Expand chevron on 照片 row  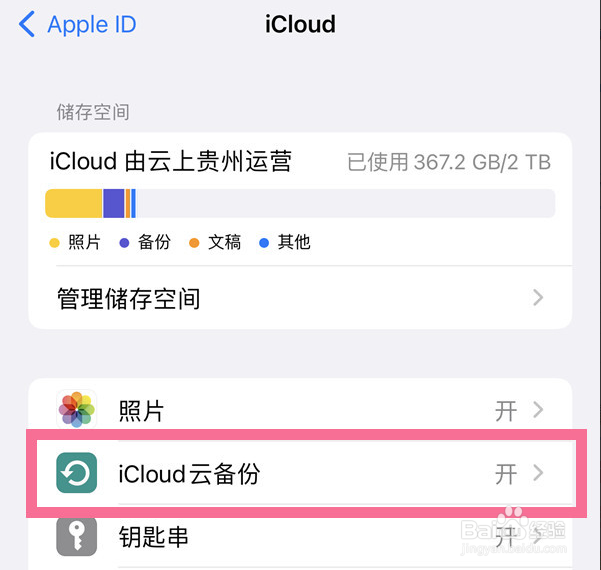click(x=538, y=409)
